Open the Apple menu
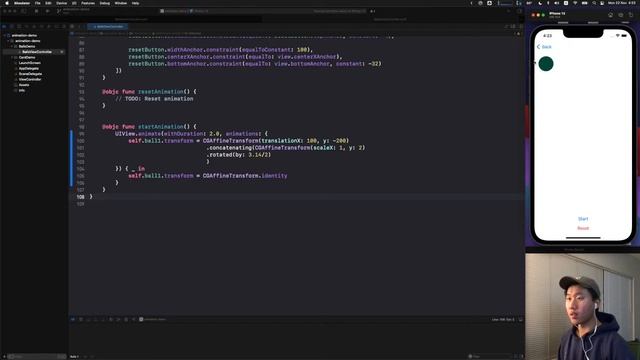This screenshot has height=360, width=640. 7,3
